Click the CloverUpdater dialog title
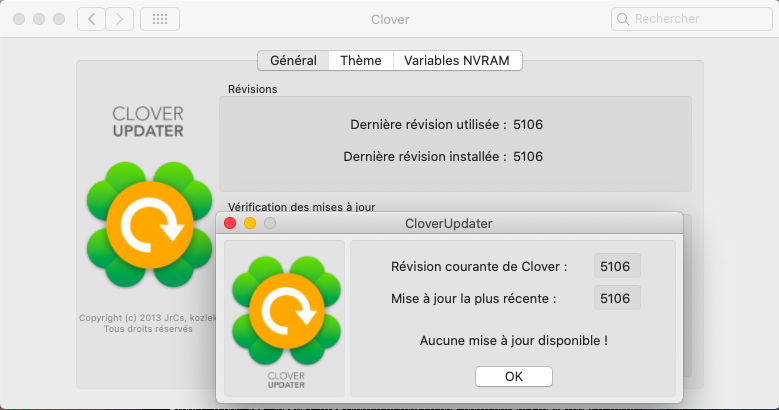This screenshot has width=779, height=410. [449, 224]
